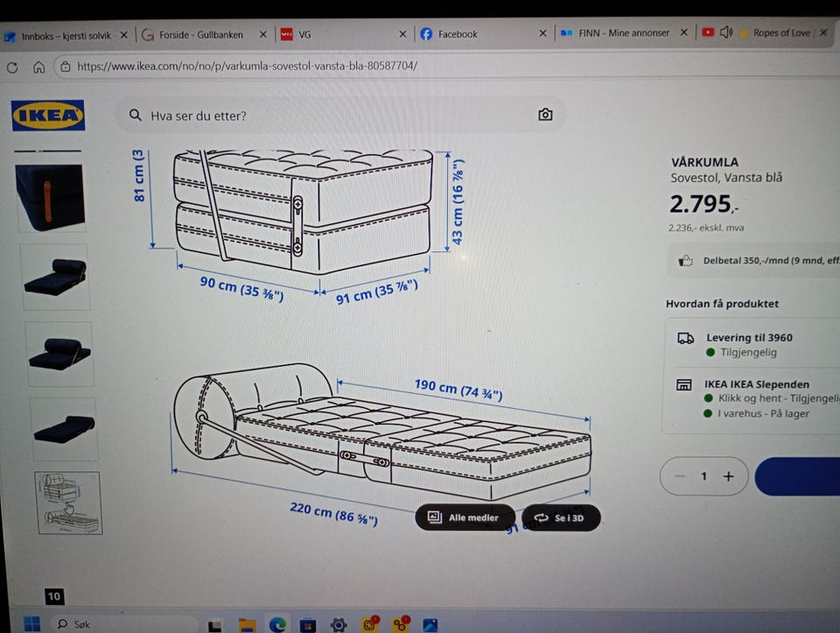Increase quantity with plus button

tap(729, 476)
